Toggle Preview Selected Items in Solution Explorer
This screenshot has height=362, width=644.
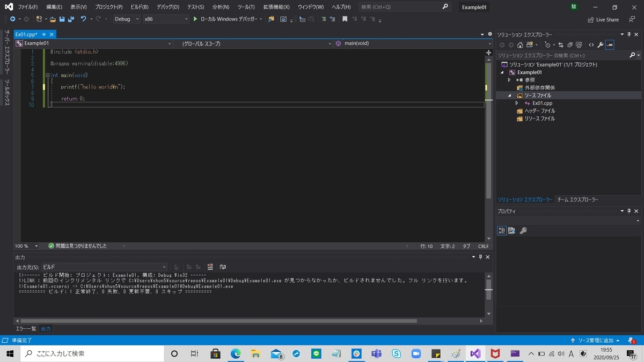pos(610,45)
